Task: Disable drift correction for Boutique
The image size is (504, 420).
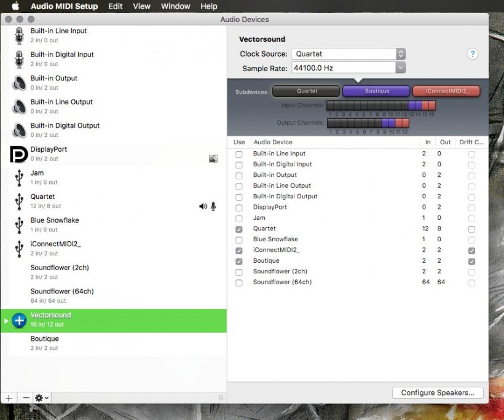Action: pos(471,262)
